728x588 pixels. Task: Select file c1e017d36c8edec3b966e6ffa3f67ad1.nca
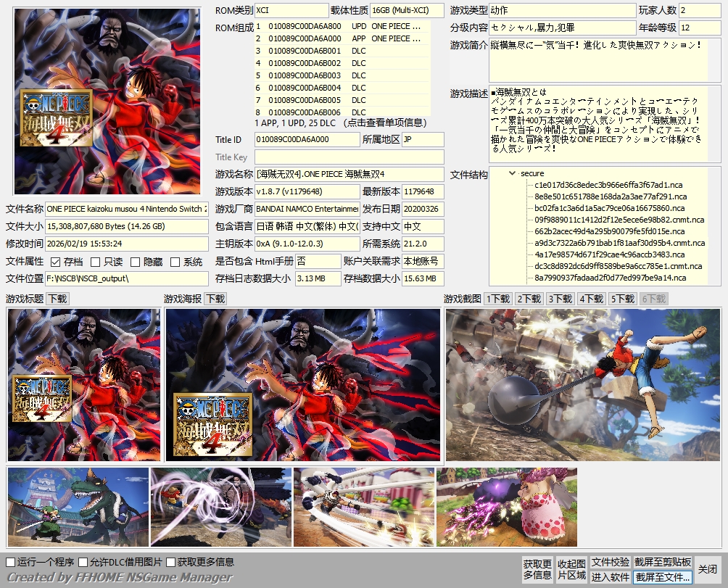[608, 185]
